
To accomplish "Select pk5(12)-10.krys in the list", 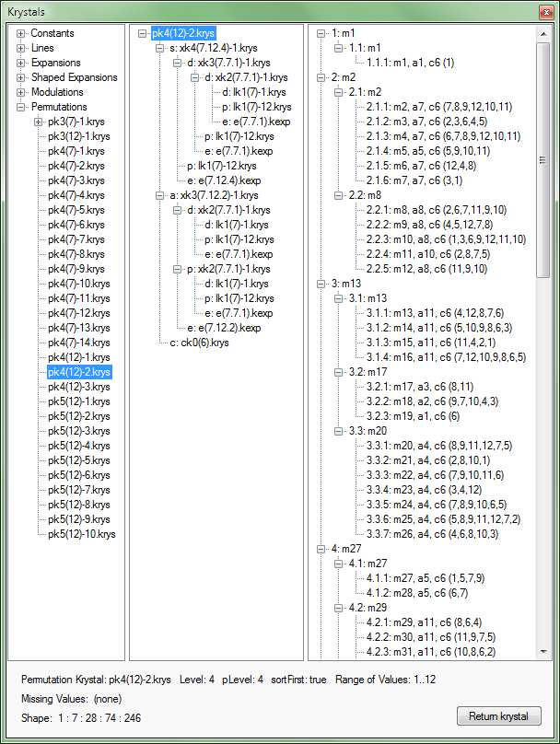I will coord(82,534).
